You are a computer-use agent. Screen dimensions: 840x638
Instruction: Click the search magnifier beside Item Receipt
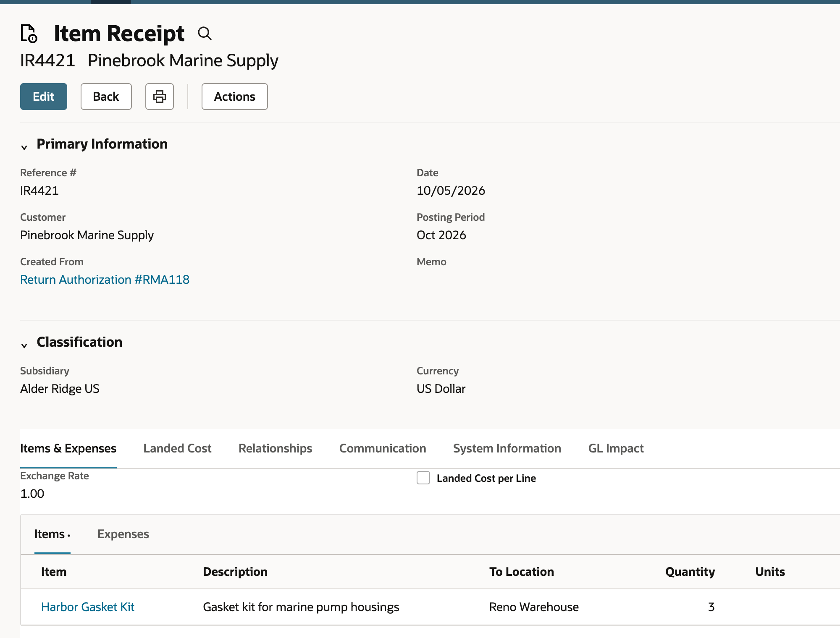click(205, 33)
